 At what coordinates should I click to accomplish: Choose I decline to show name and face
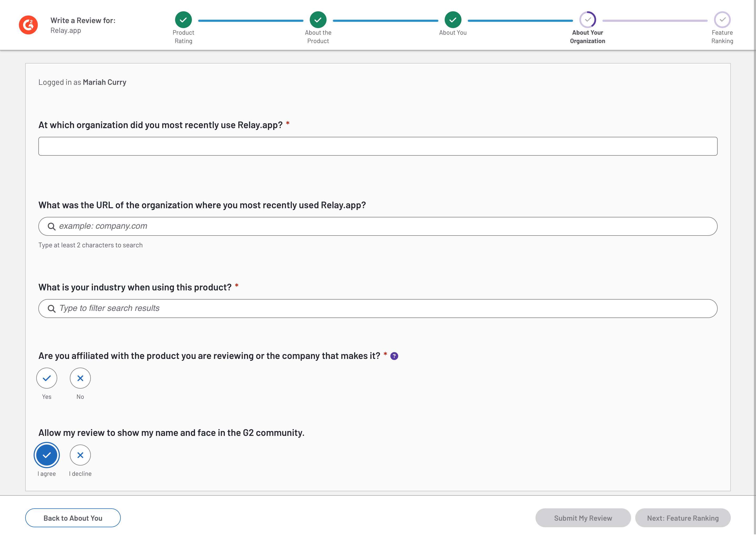pos(80,455)
